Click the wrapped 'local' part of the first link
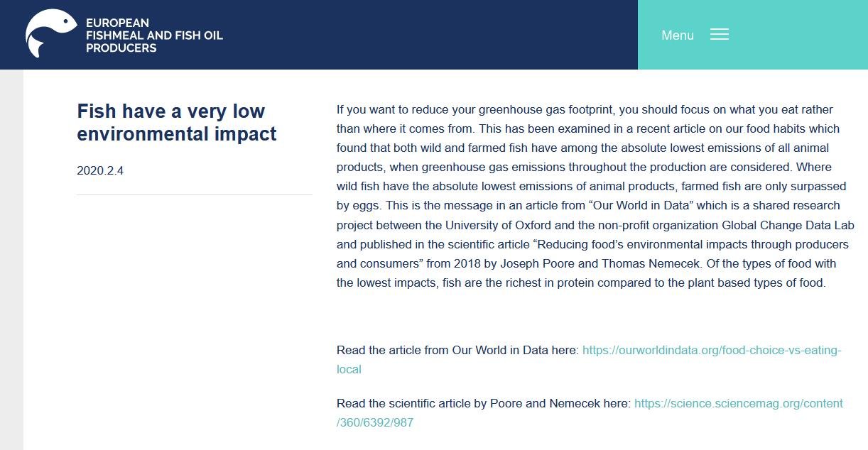Image resolution: width=868 pixels, height=450 pixels. pyautogui.click(x=349, y=369)
